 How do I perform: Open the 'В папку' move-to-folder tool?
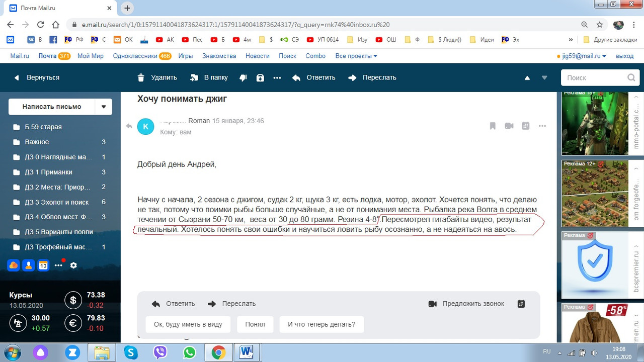tap(208, 77)
